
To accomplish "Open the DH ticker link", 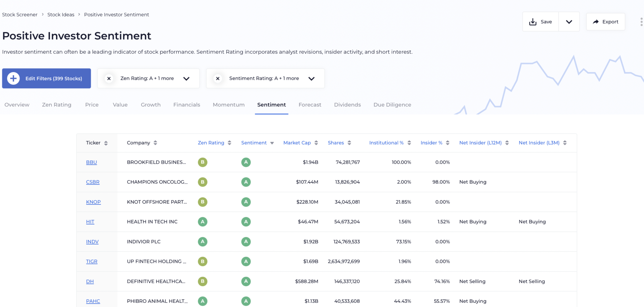I will point(90,282).
